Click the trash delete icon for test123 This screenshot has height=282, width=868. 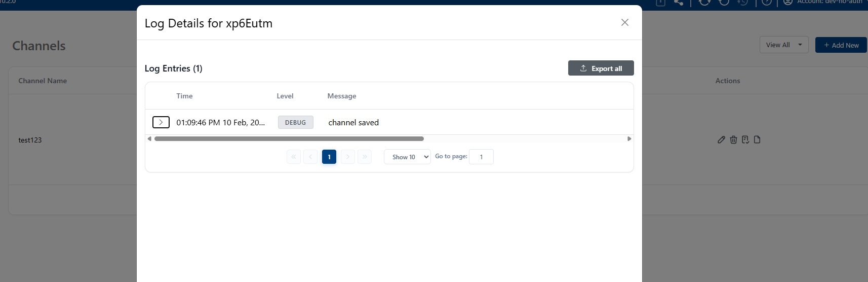(x=733, y=140)
